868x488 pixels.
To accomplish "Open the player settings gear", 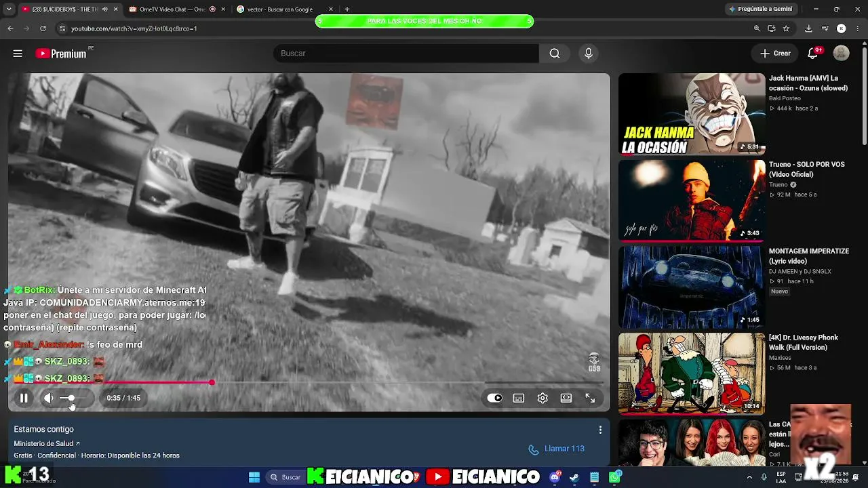I will click(x=542, y=398).
